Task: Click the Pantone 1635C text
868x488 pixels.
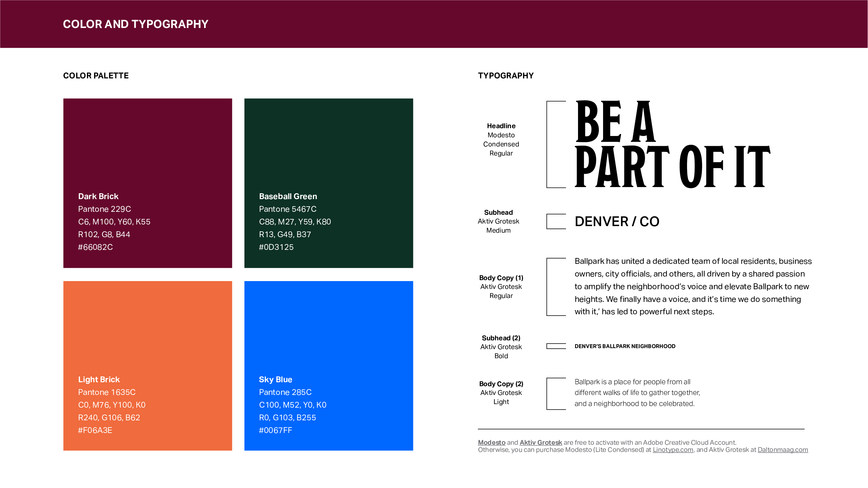Action: click(106, 392)
